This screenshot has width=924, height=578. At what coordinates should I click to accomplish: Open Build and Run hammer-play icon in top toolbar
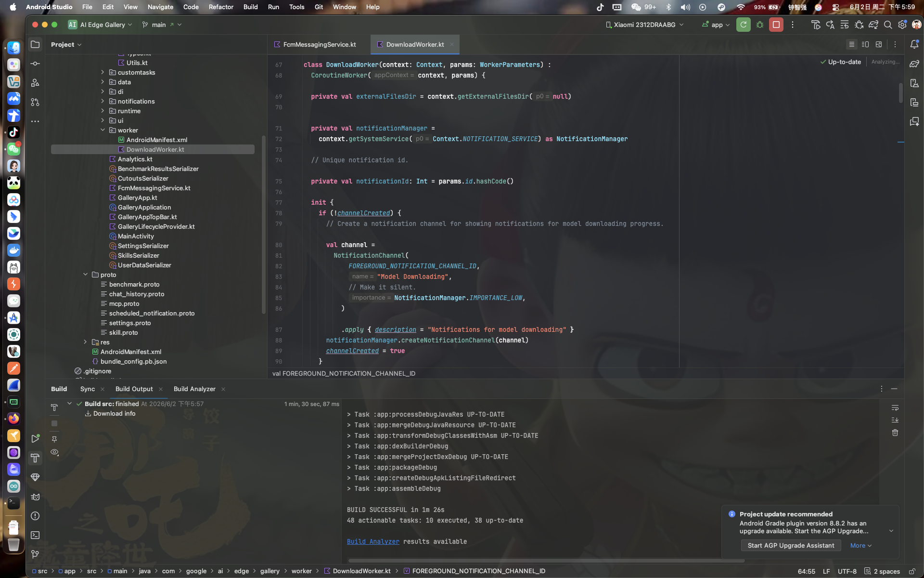(816, 25)
